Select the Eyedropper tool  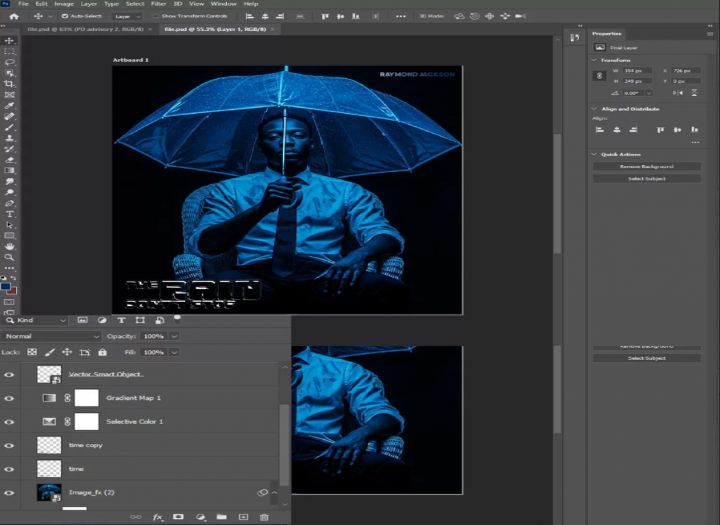9,106
